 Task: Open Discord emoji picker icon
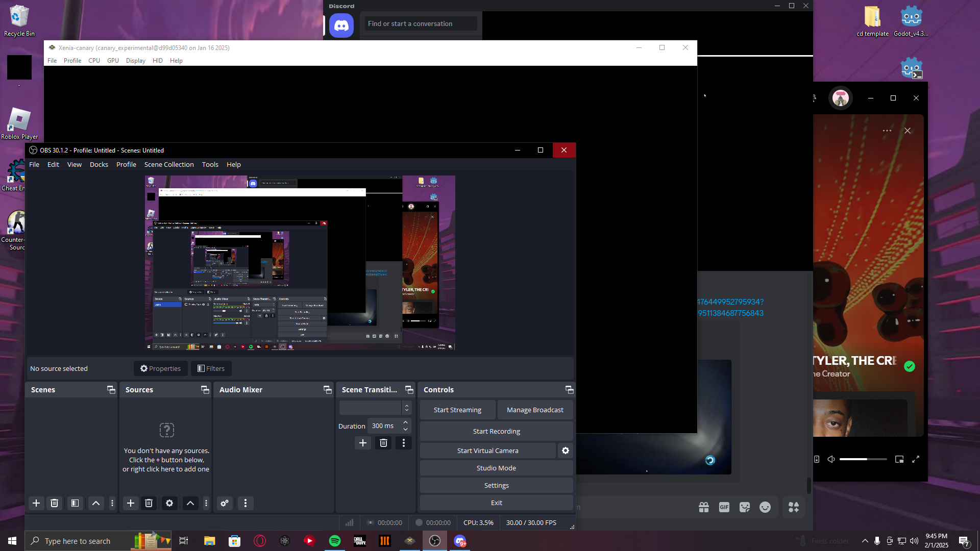(765, 507)
